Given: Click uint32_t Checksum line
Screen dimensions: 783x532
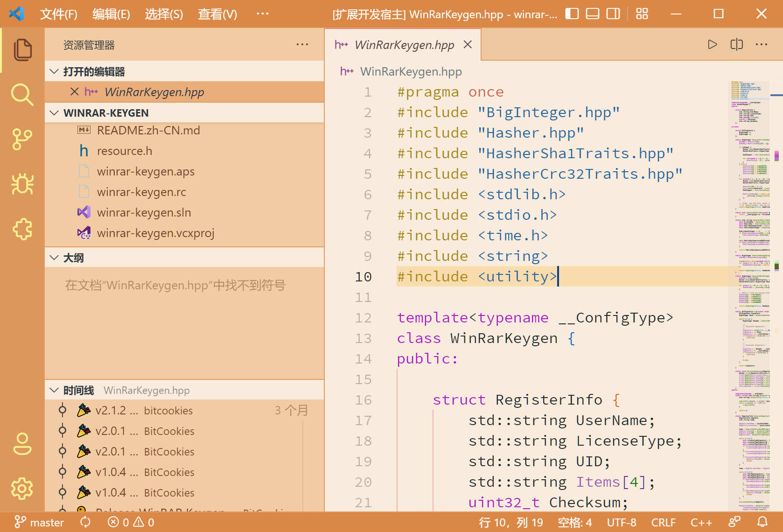Looking at the screenshot, I should point(548,503).
